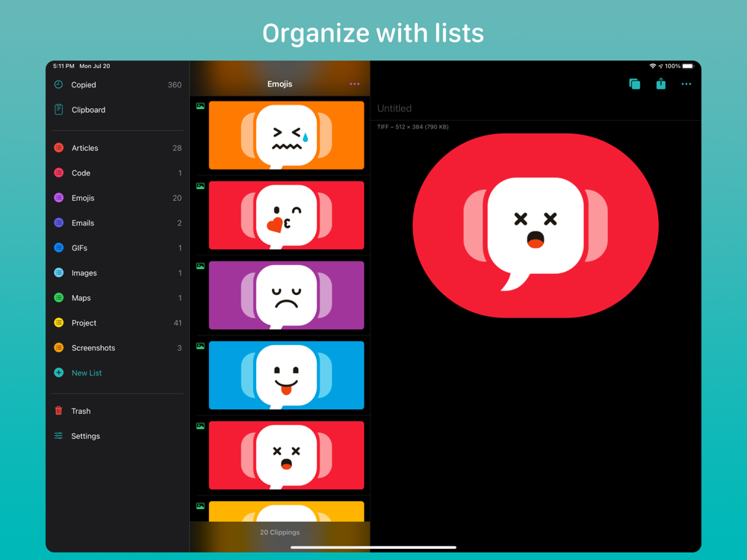Click the red Articles list icon

[58, 148]
